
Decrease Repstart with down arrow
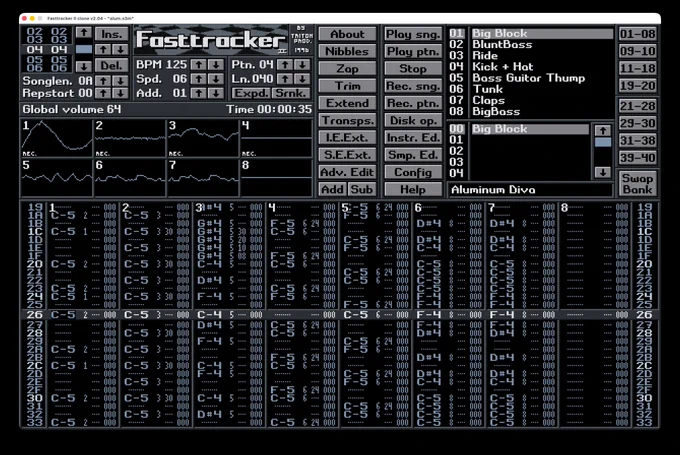[121, 93]
